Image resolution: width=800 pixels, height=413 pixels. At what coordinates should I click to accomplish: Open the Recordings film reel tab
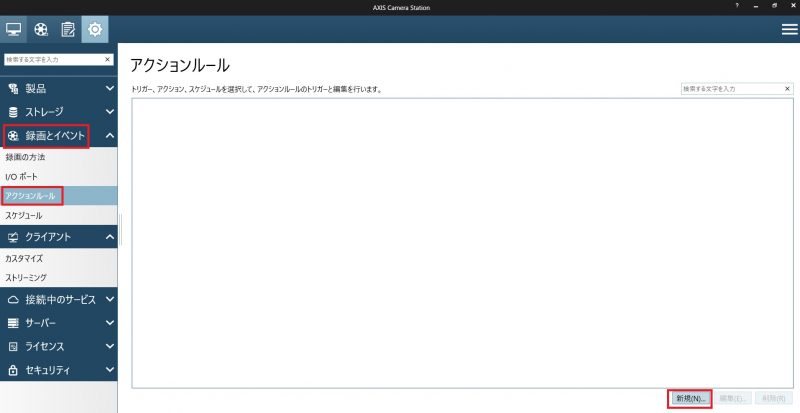pyautogui.click(x=41, y=30)
